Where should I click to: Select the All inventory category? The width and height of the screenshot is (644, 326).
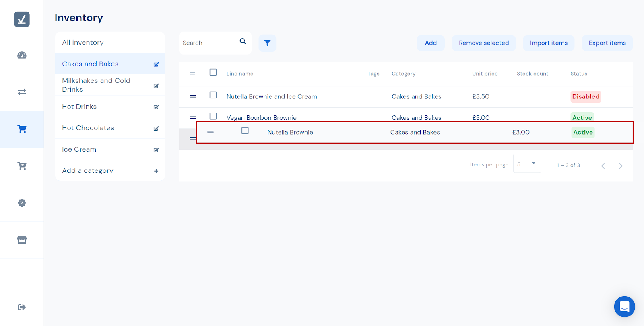coord(83,43)
